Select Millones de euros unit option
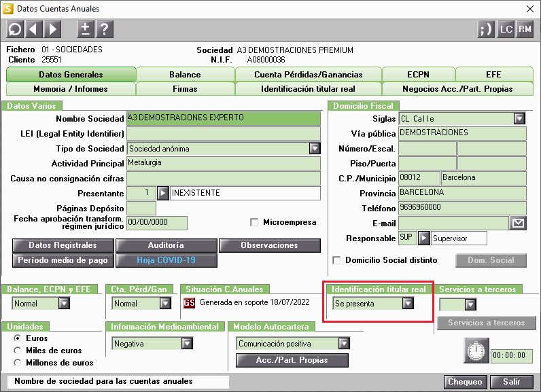This screenshot has height=392, width=541. pyautogui.click(x=17, y=363)
